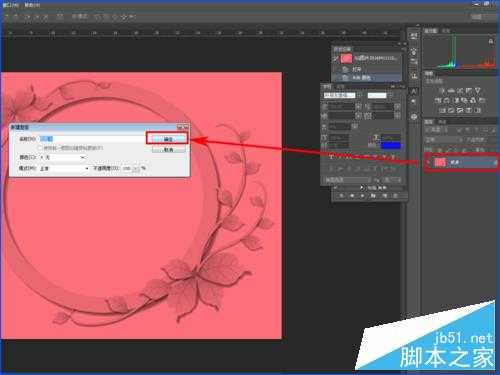500x375 pixels.
Task: Open the Character panel from the dock
Action: point(414,91)
